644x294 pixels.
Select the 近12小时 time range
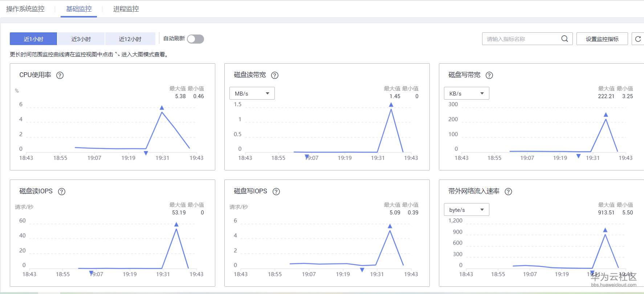click(130, 39)
